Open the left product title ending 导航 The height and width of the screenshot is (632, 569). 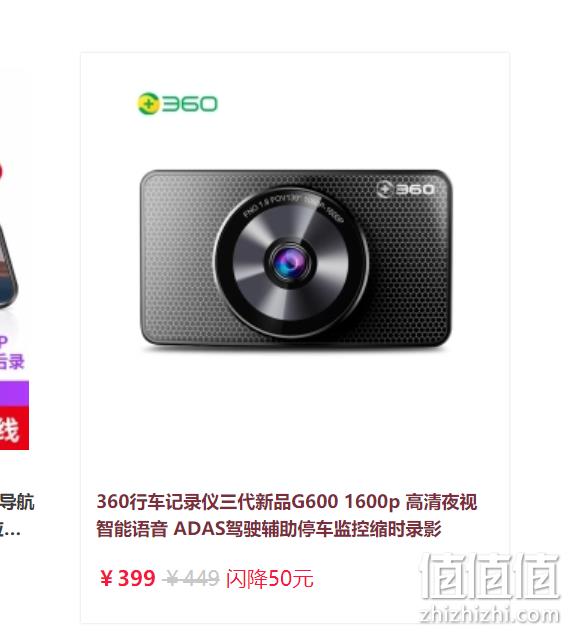click(17, 502)
